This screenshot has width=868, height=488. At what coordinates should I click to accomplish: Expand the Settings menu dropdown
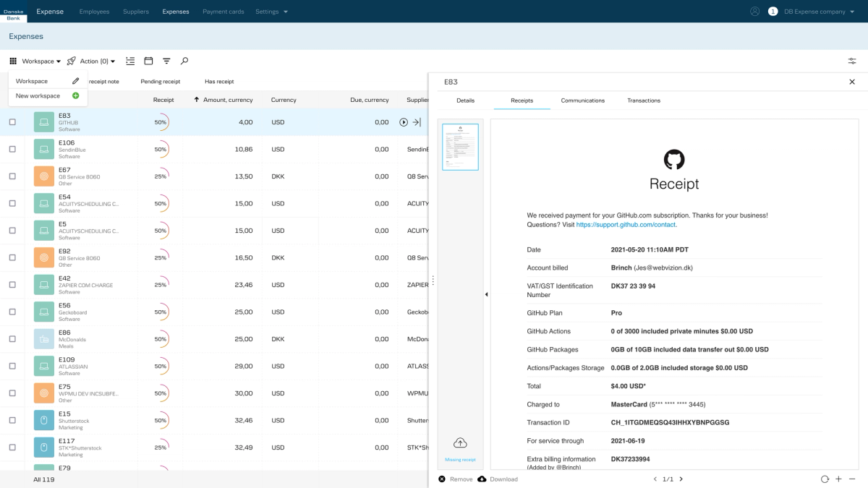point(272,12)
